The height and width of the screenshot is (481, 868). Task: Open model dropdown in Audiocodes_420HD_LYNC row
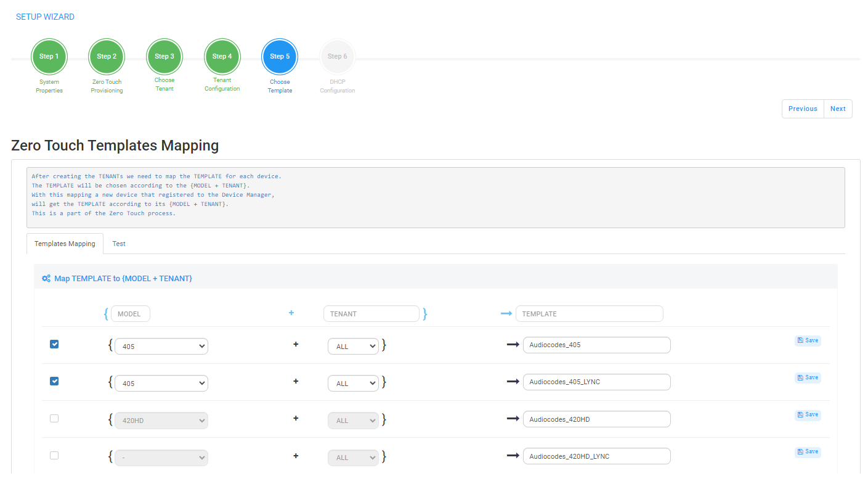(161, 458)
